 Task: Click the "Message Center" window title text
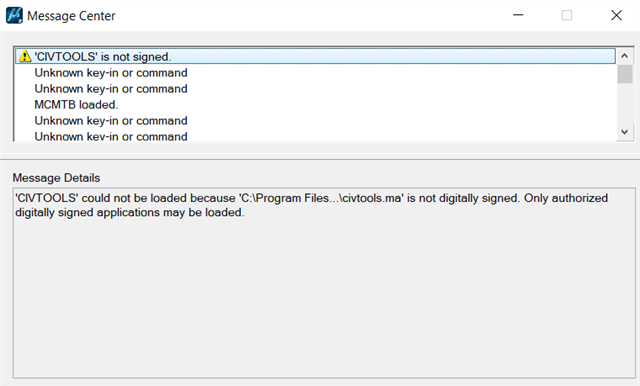(x=71, y=16)
